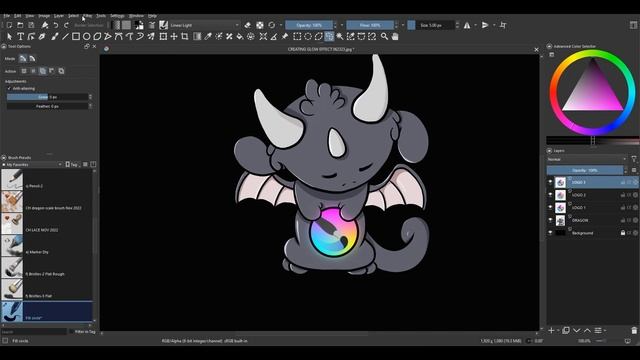Open the Settings menu
Image resolution: width=640 pixels, height=360 pixels.
point(117,16)
